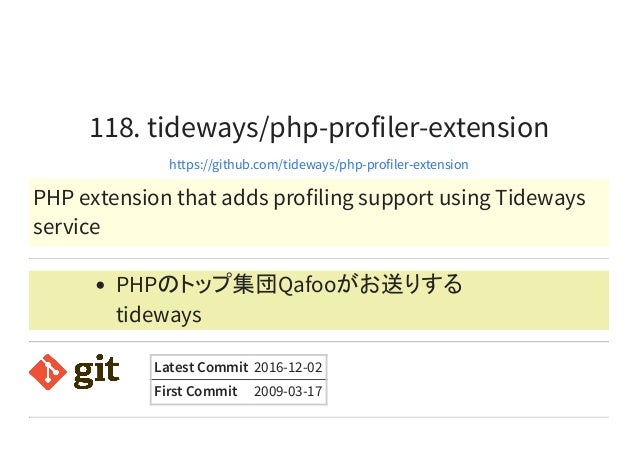
Task: Click the 'git' wordmark text logo
Action: (96, 371)
